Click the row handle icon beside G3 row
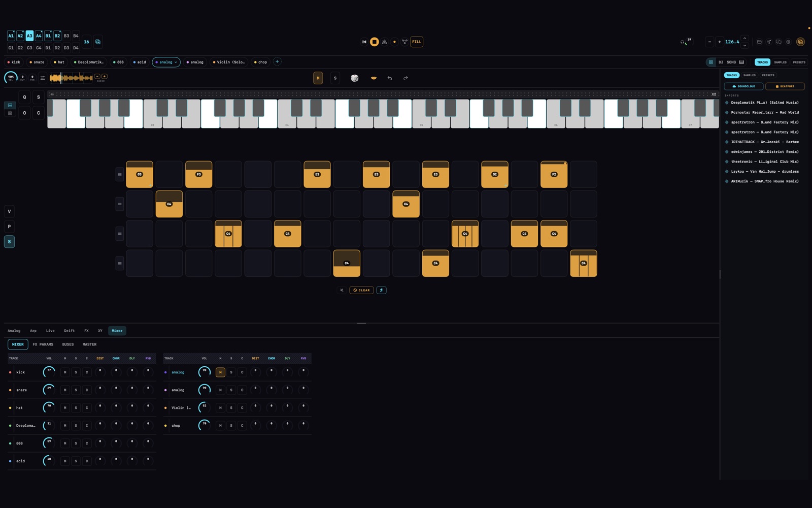This screenshot has height=508, width=812. [x=120, y=175]
